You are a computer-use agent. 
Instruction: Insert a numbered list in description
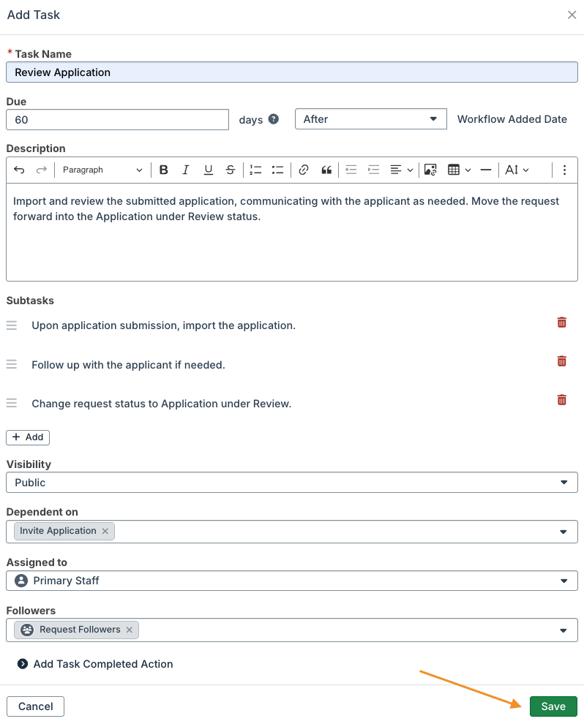pos(255,170)
